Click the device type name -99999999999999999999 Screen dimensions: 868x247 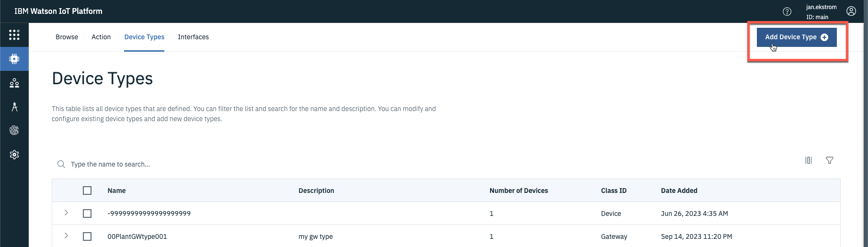click(149, 213)
